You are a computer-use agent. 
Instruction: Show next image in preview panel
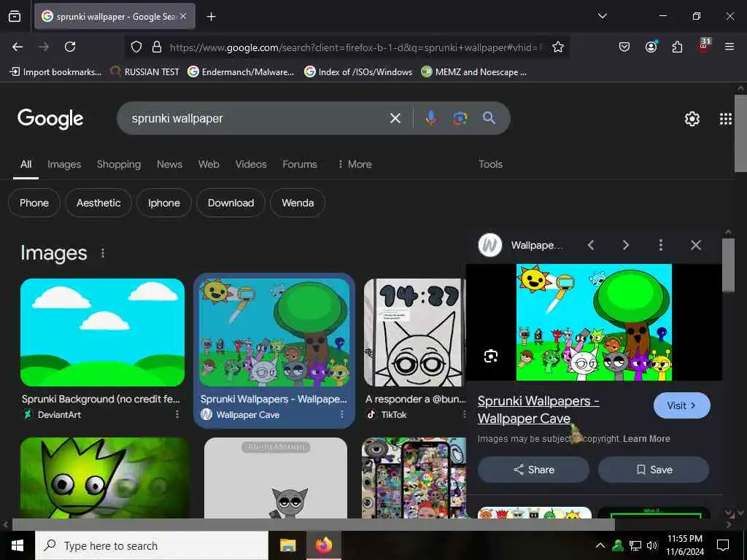tap(625, 245)
